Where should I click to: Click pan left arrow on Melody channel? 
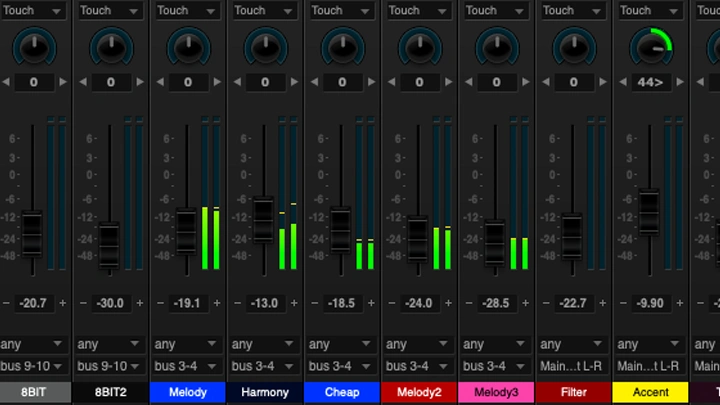(x=160, y=82)
